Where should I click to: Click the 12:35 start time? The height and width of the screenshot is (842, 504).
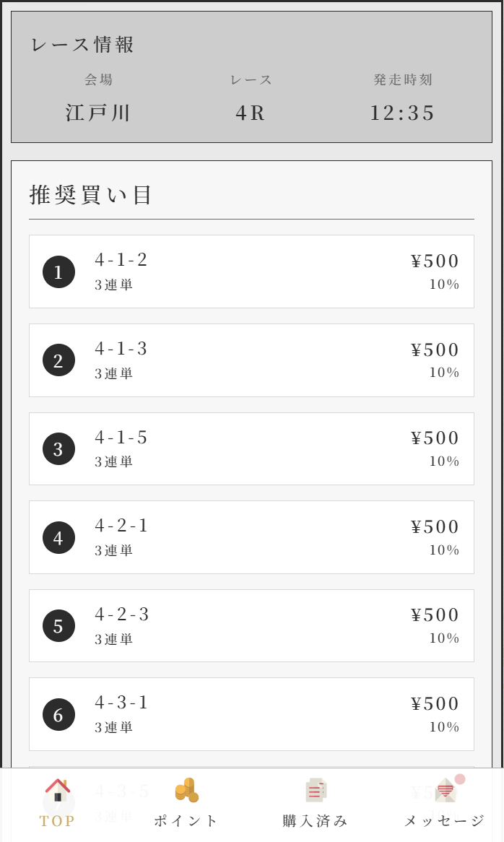click(403, 113)
